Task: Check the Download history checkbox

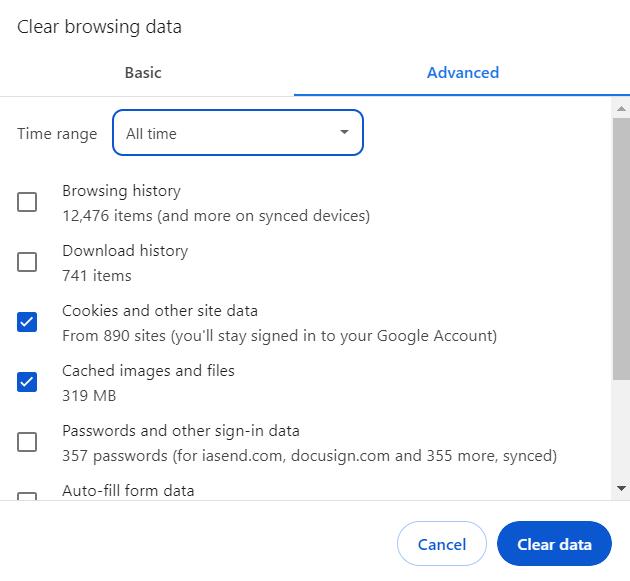Action: [27, 262]
